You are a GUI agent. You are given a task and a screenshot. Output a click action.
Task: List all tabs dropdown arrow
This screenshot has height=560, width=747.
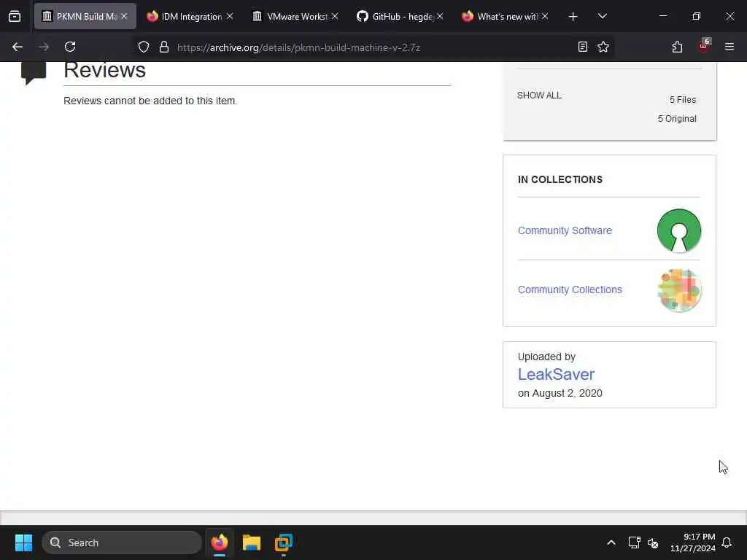tap(602, 17)
